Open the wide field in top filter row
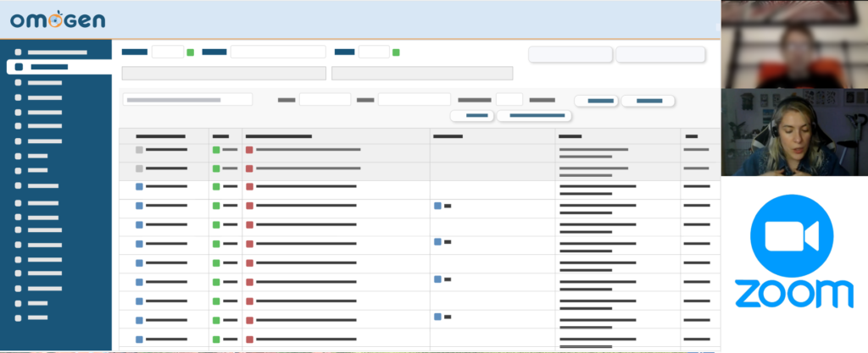 click(278, 52)
